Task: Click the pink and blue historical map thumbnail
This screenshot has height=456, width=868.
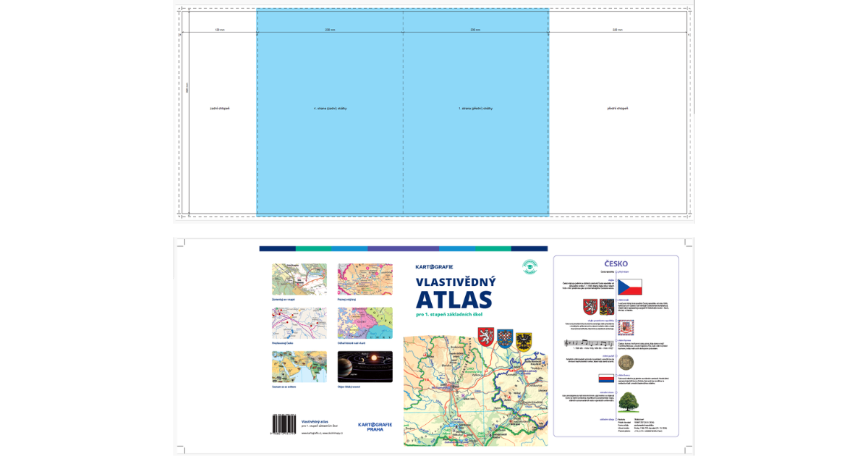Action: 365,323
